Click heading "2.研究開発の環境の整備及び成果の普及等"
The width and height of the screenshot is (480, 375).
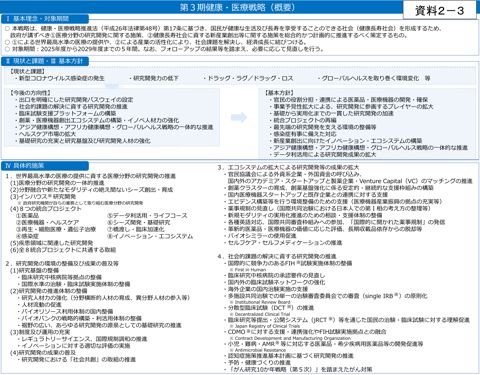pos(62,263)
